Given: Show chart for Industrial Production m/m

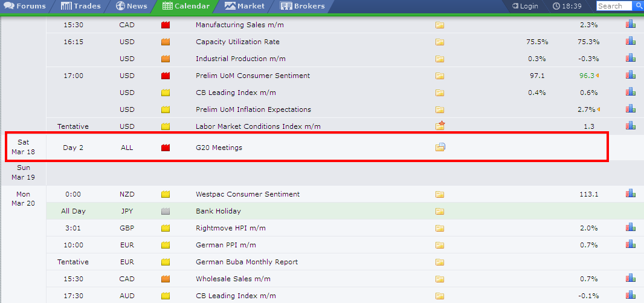Looking at the screenshot, I should 631,58.
